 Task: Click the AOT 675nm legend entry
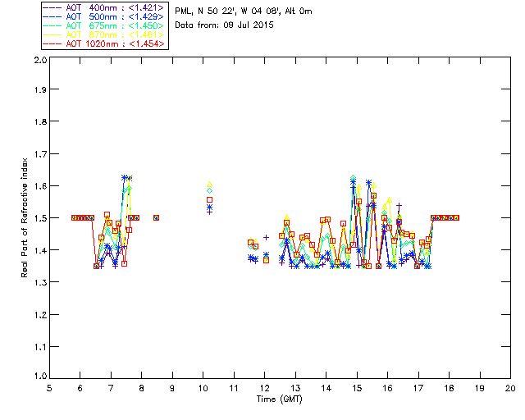104,25
